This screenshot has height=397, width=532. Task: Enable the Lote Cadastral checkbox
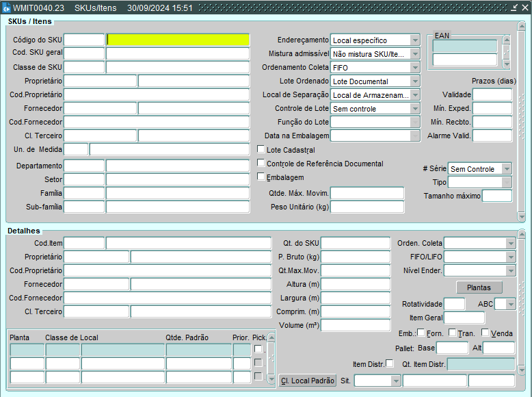[261, 149]
